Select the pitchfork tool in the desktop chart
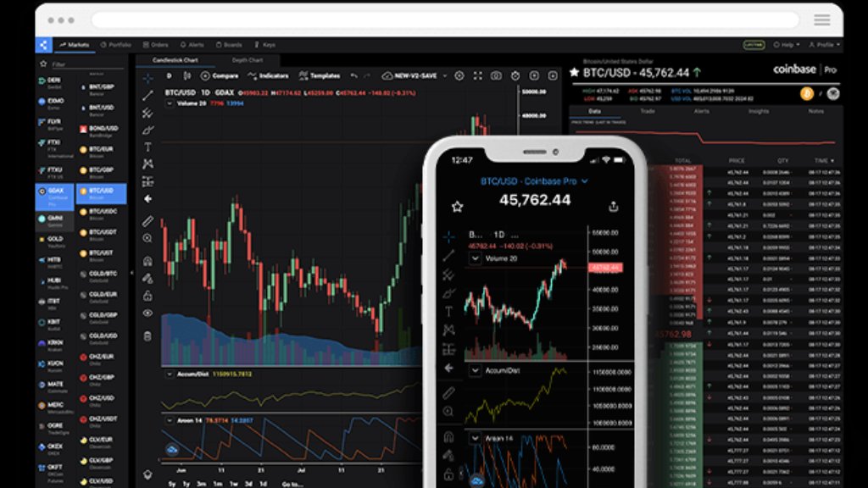 pyautogui.click(x=147, y=113)
